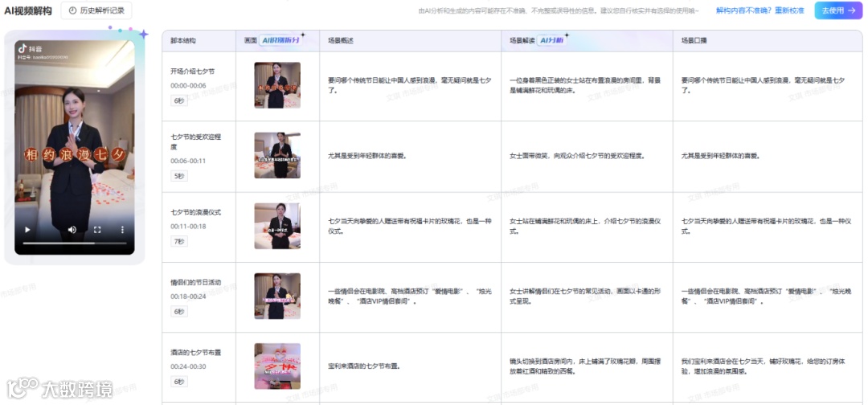Click 七夕节的受欢迎程度 scene title

(195, 141)
